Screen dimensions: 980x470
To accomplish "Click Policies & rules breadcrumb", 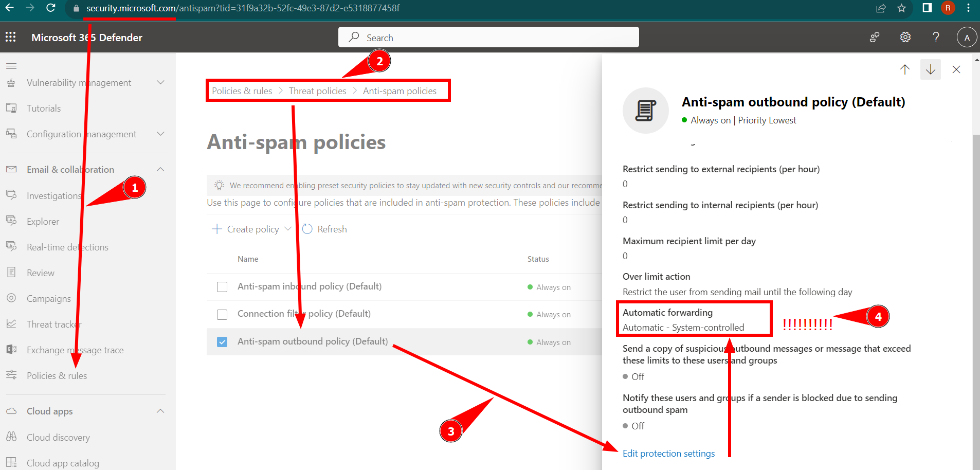I will point(242,91).
